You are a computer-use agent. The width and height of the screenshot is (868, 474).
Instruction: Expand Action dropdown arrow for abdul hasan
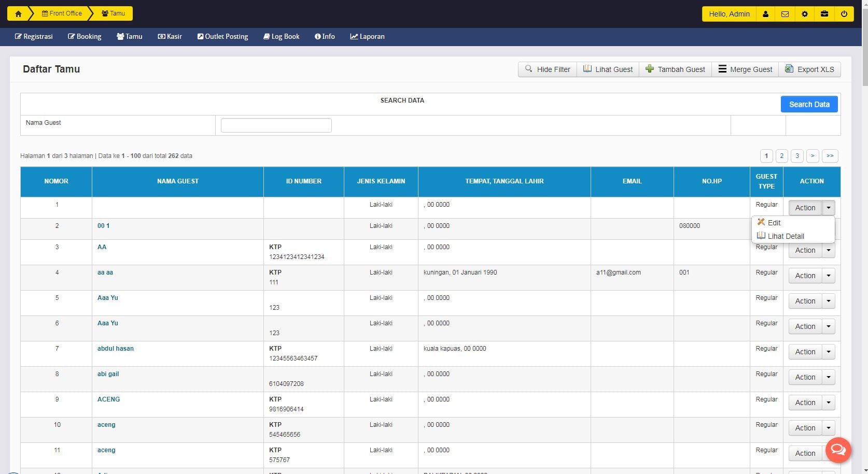[x=829, y=352]
